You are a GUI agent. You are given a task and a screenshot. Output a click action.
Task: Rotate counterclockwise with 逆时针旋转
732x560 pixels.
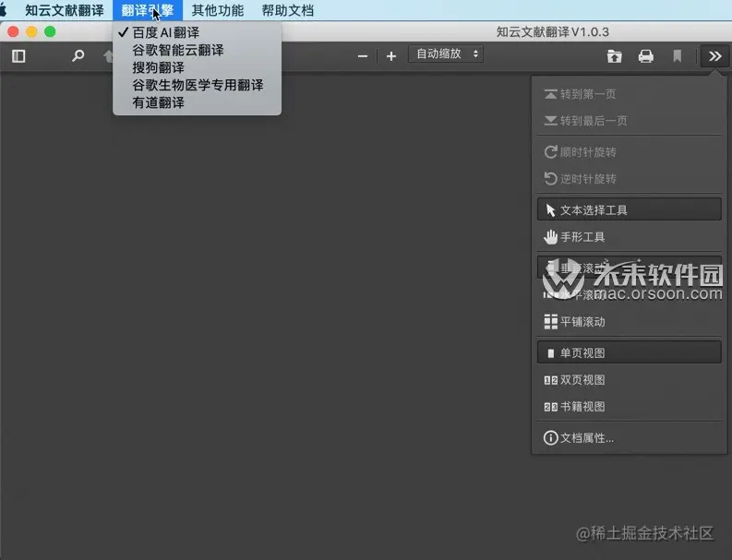630,179
